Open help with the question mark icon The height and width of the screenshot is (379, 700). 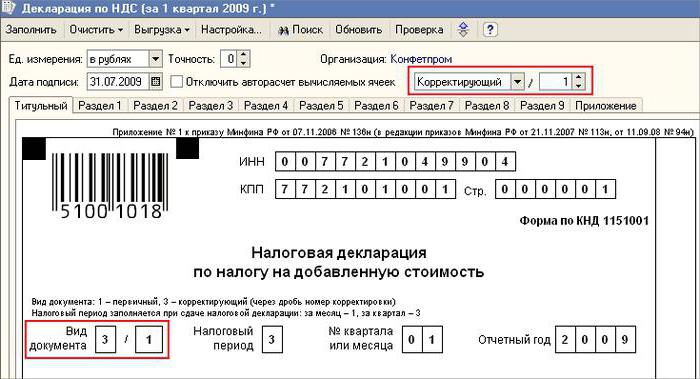pyautogui.click(x=490, y=30)
